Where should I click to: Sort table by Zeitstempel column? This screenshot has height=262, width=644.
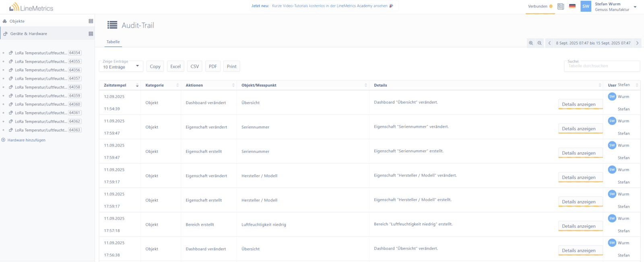[121, 85]
